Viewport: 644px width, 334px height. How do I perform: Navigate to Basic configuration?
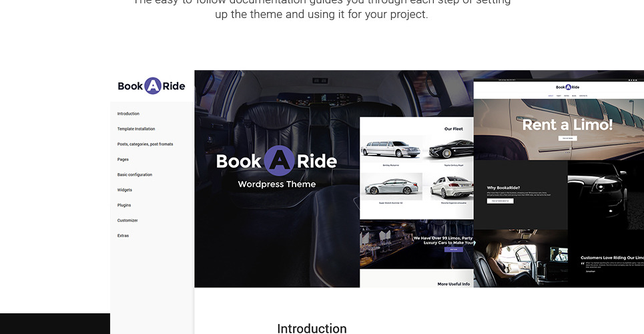pyautogui.click(x=135, y=175)
